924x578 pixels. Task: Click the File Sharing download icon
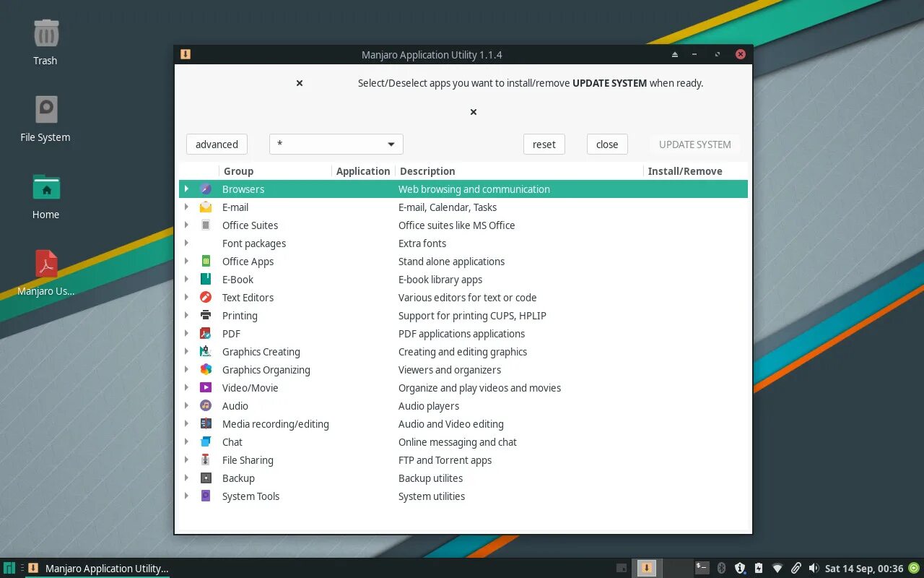point(206,460)
